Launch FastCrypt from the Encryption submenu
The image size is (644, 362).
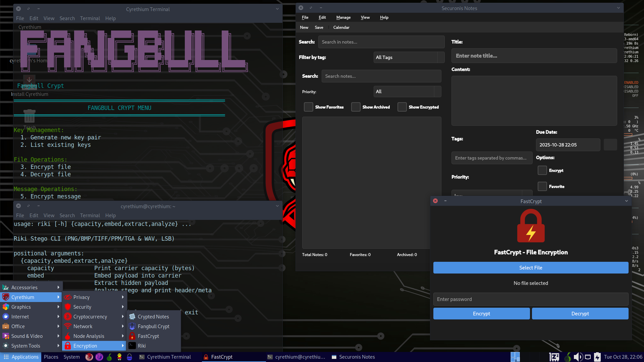point(148,336)
